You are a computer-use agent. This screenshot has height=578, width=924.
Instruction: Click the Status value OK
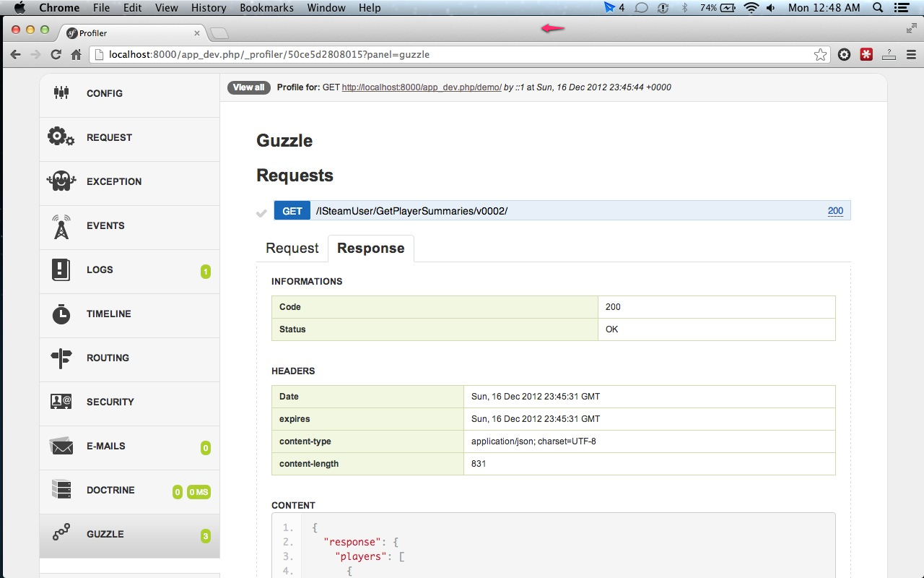612,329
